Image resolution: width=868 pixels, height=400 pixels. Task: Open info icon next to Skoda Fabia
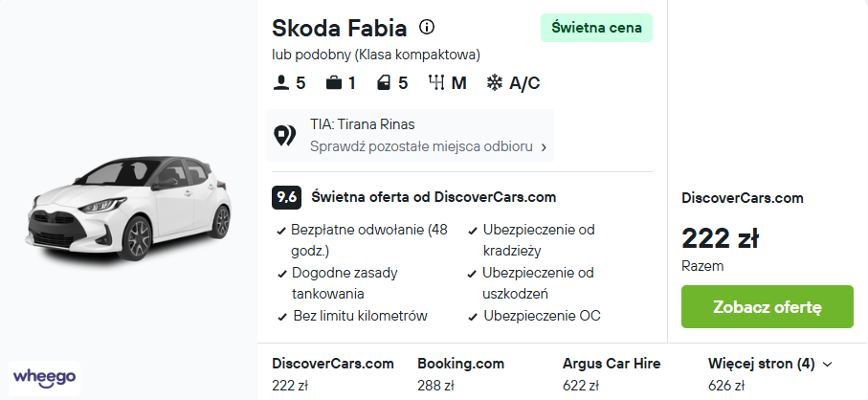[426, 27]
